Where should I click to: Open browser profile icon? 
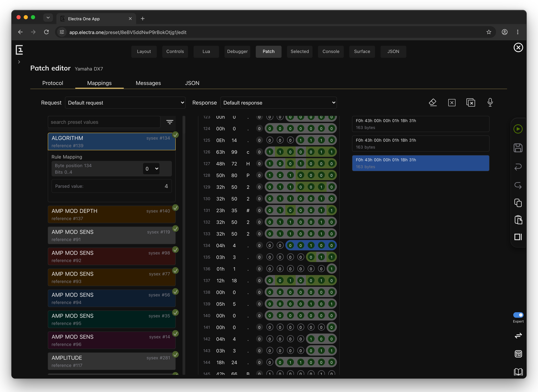point(504,32)
